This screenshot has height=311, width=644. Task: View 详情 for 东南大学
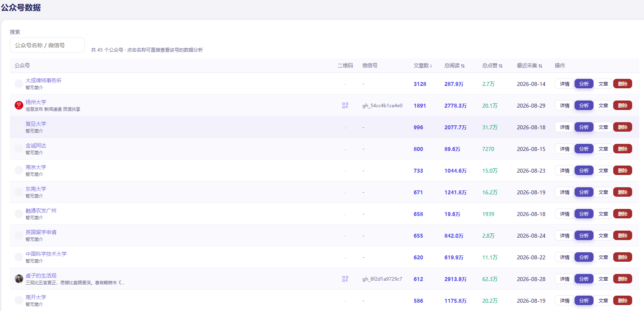pos(565,192)
